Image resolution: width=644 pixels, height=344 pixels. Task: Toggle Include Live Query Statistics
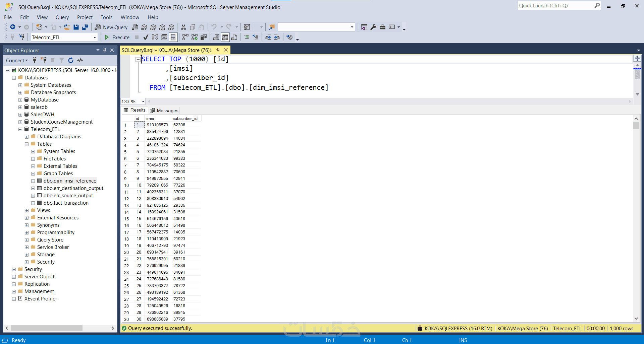(195, 37)
